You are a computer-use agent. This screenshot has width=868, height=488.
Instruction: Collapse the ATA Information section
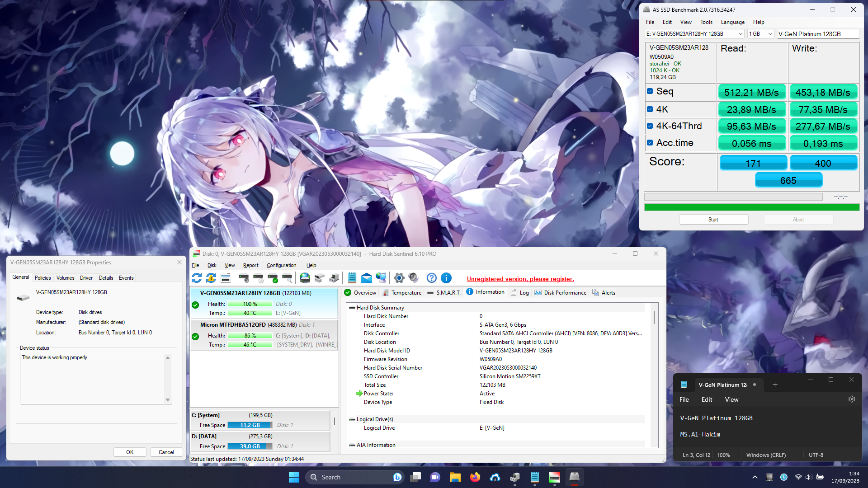pos(352,445)
